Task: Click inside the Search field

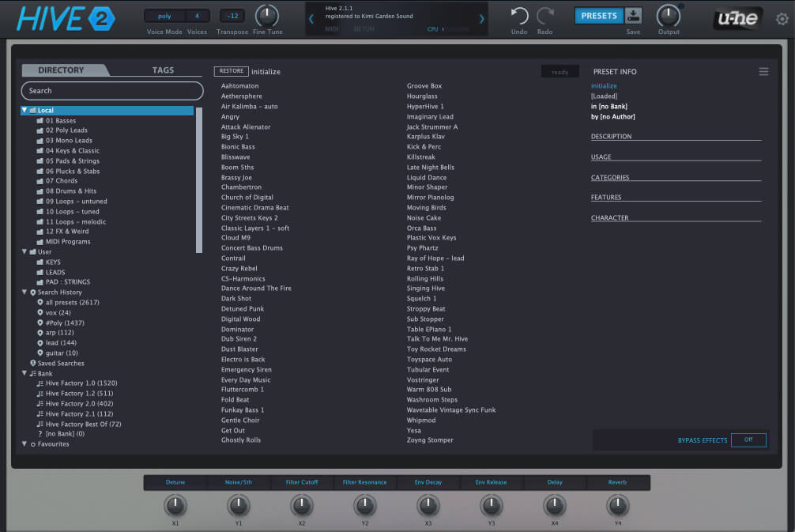Action: coord(111,91)
